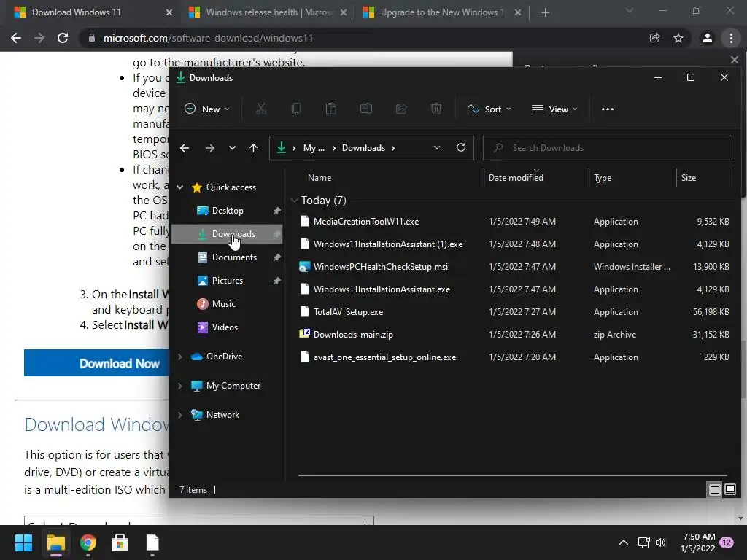Click the Paste clipboard icon in Explorer toolbar
Image resolution: width=747 pixels, height=560 pixels.
[x=330, y=109]
